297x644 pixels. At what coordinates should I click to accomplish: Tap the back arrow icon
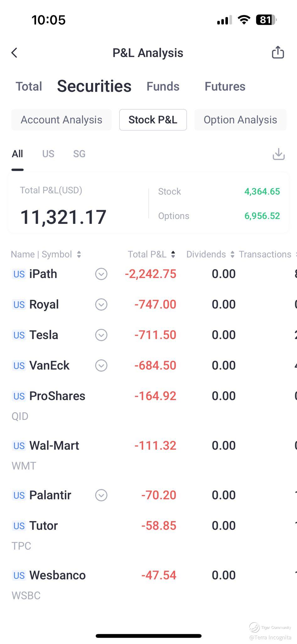click(14, 53)
